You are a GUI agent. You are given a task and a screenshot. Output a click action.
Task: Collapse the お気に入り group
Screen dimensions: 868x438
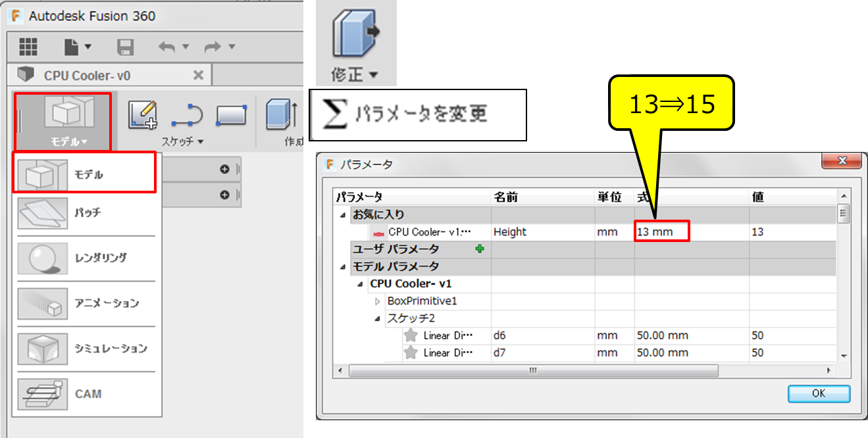point(342,215)
